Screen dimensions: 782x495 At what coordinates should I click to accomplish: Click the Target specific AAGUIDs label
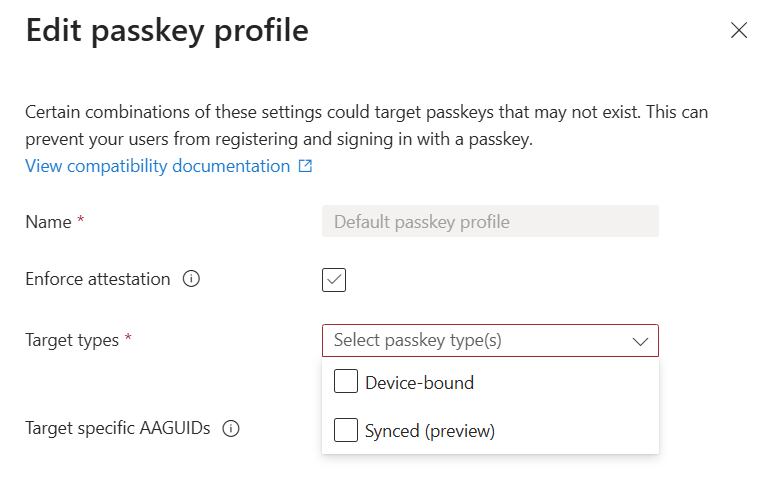point(118,429)
